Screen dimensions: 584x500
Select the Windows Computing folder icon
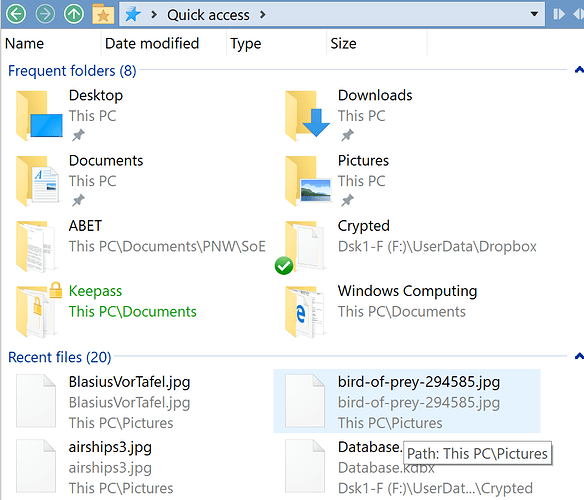point(306,311)
